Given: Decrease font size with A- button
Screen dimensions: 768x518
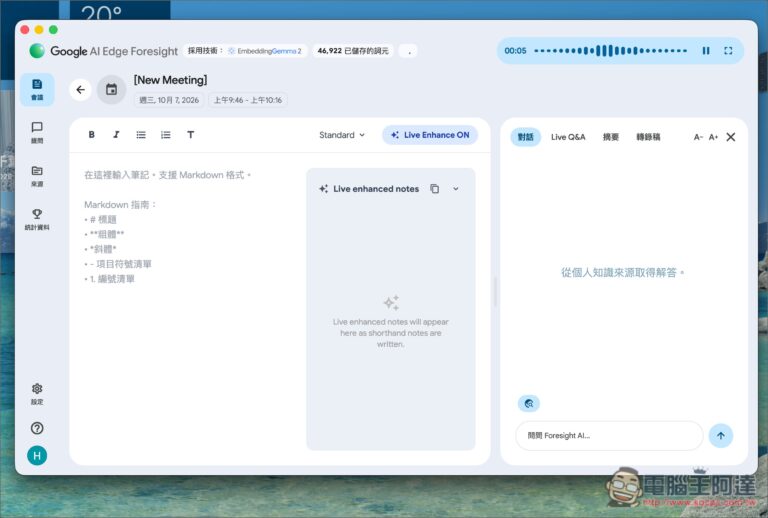Looking at the screenshot, I should pyautogui.click(x=698, y=138).
